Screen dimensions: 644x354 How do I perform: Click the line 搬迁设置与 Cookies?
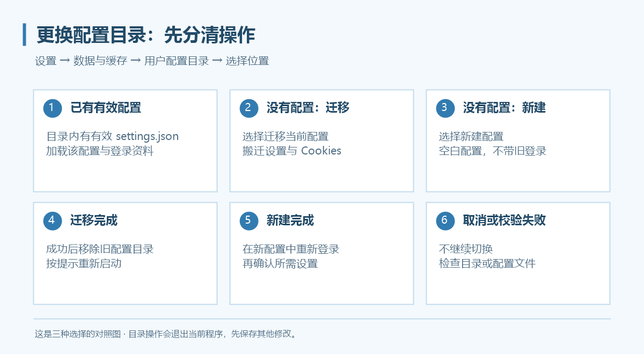click(x=292, y=151)
